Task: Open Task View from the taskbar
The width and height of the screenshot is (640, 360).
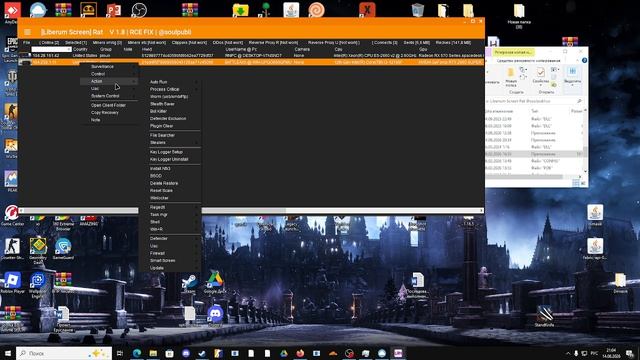Action: [x=120, y=353]
